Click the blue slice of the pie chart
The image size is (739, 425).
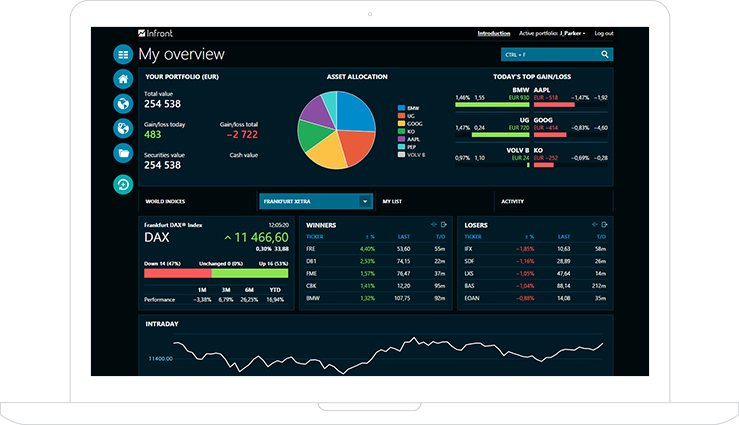click(x=353, y=111)
